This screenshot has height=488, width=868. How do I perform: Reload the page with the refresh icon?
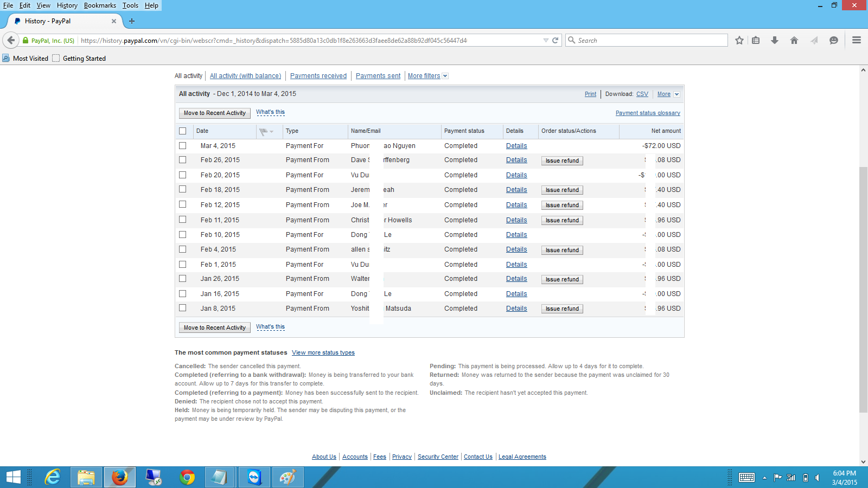(556, 40)
